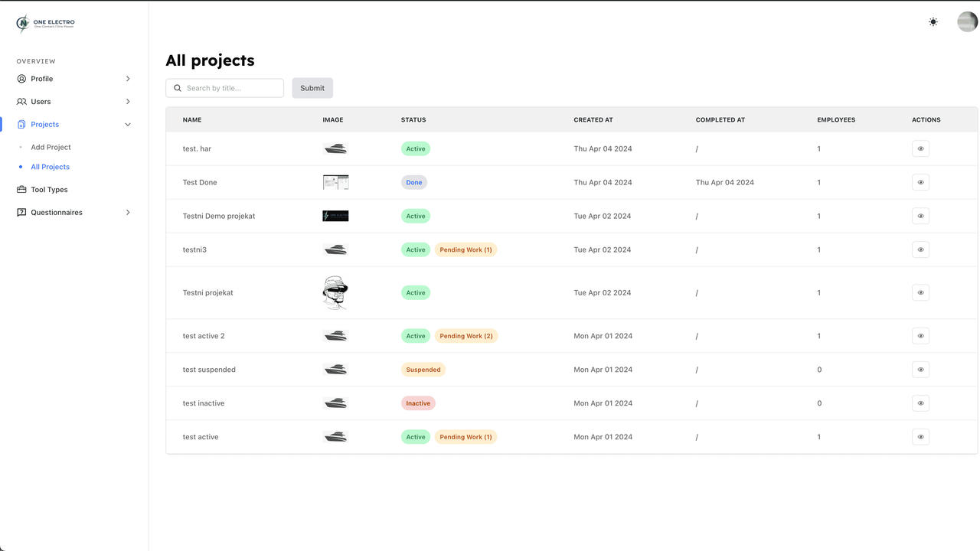The image size is (980, 551).
Task: Open the Add Project page
Action: coord(51,147)
